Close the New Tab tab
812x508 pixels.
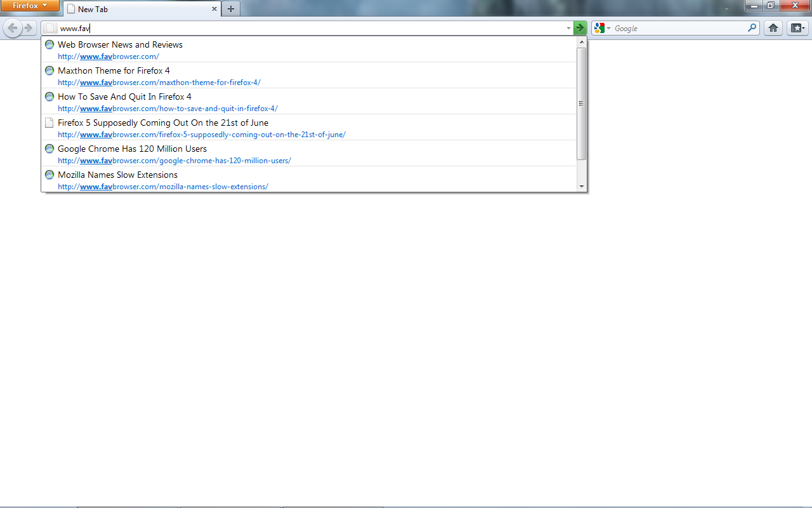click(214, 9)
